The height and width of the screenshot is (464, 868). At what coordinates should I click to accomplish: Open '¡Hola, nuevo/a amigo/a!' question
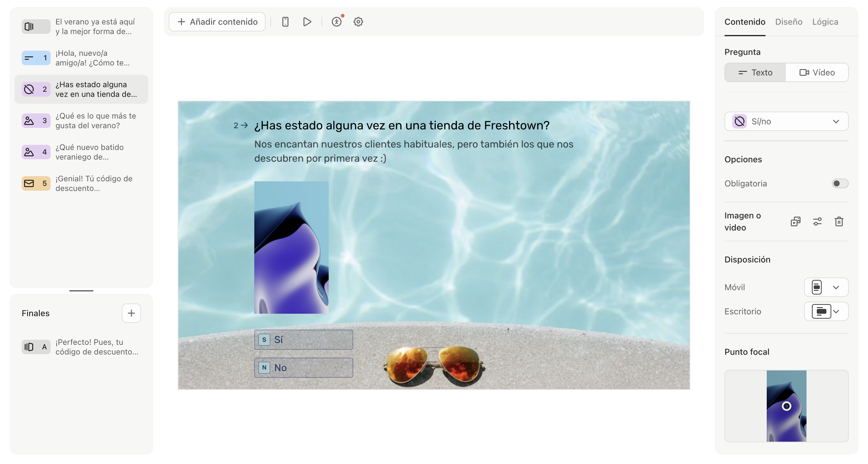point(82,58)
